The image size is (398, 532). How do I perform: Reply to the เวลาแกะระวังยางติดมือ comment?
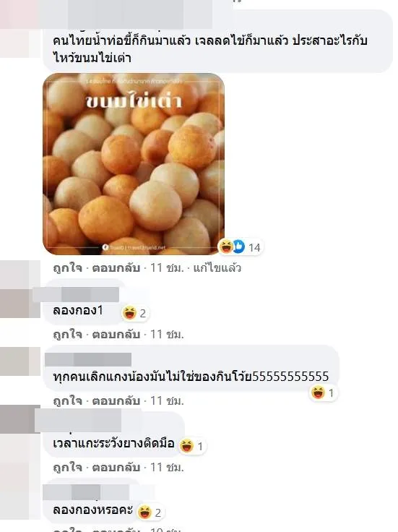click(x=116, y=468)
